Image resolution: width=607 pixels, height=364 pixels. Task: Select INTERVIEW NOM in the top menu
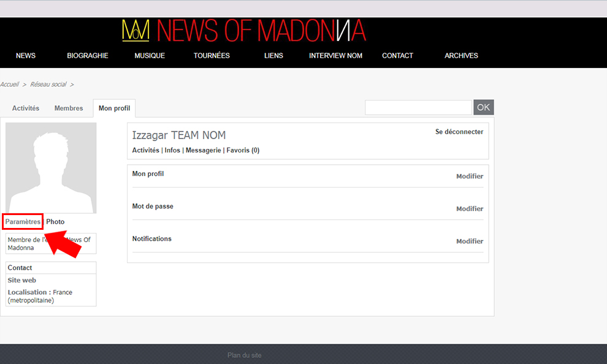point(335,56)
